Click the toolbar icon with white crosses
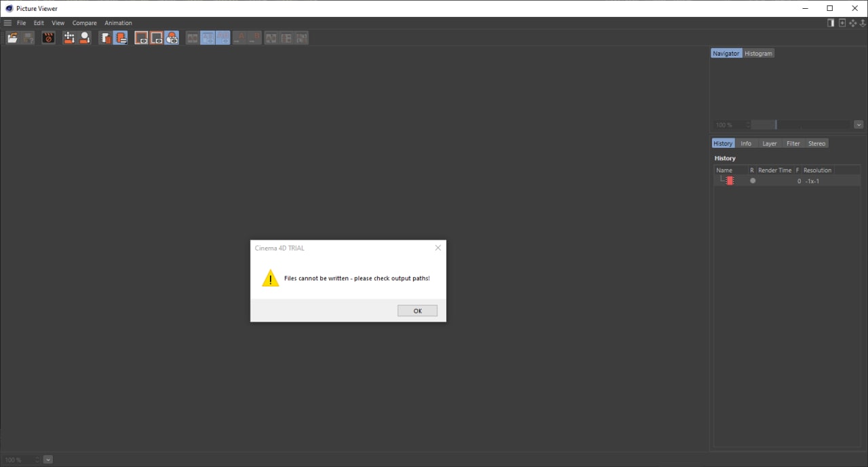The width and height of the screenshot is (868, 467). tap(68, 38)
